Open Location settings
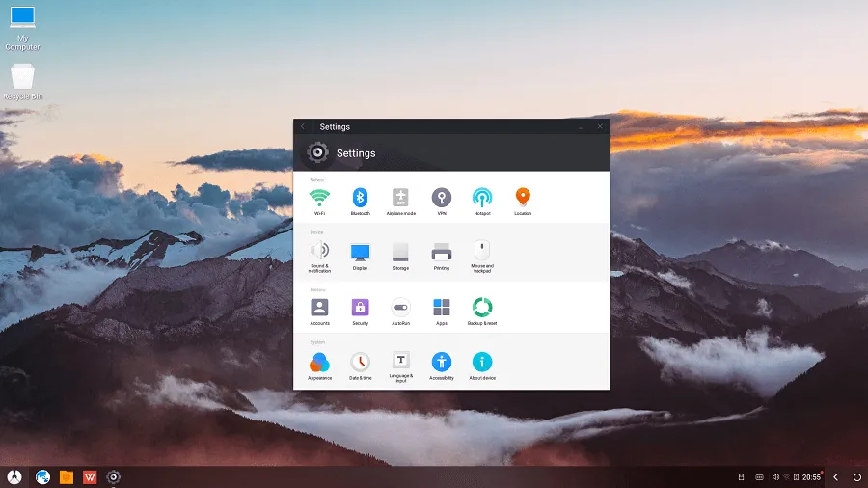The width and height of the screenshot is (868, 488). [x=522, y=198]
